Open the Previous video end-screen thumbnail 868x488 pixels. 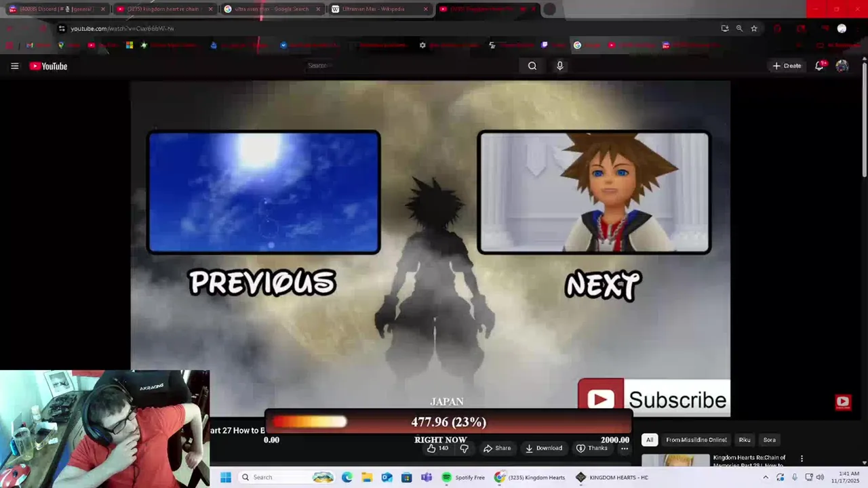pos(264,192)
